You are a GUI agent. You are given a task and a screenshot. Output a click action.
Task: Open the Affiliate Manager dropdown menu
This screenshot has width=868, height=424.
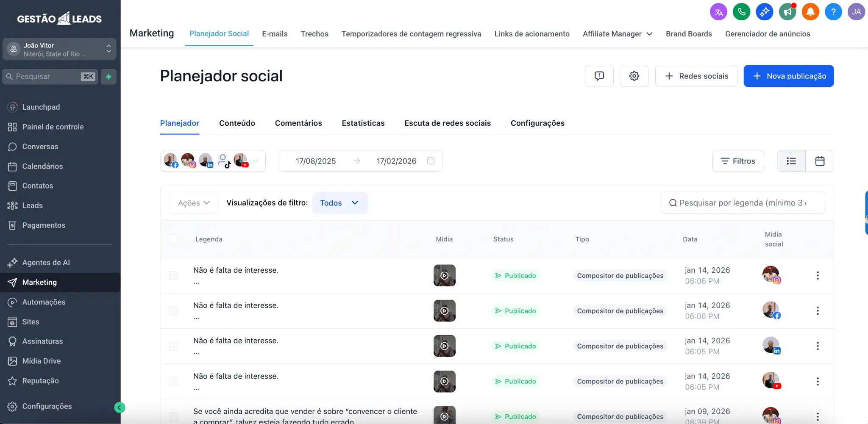pos(617,34)
